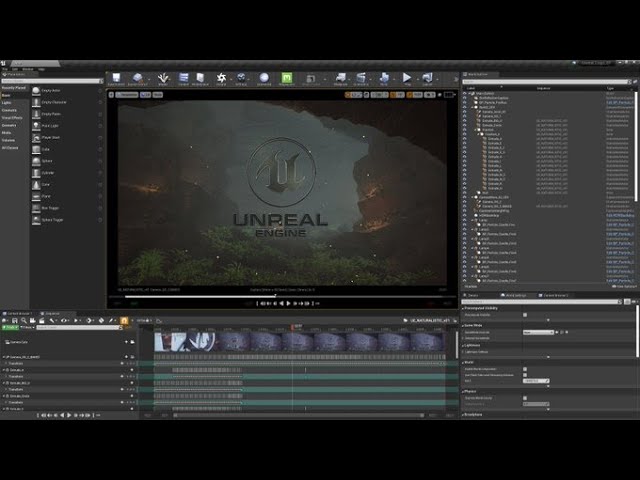Click the Launch toolbar icon
640x480 pixels.
pyautogui.click(x=427, y=77)
